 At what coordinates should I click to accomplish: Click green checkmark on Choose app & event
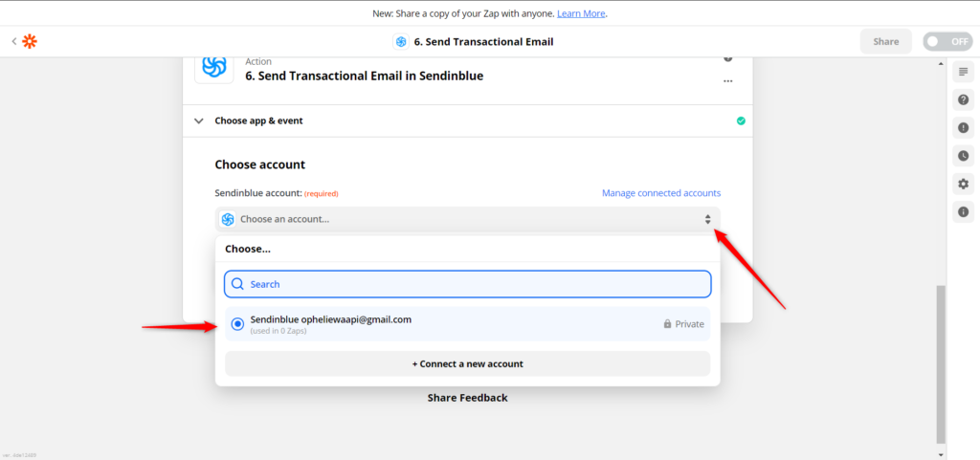point(741,121)
